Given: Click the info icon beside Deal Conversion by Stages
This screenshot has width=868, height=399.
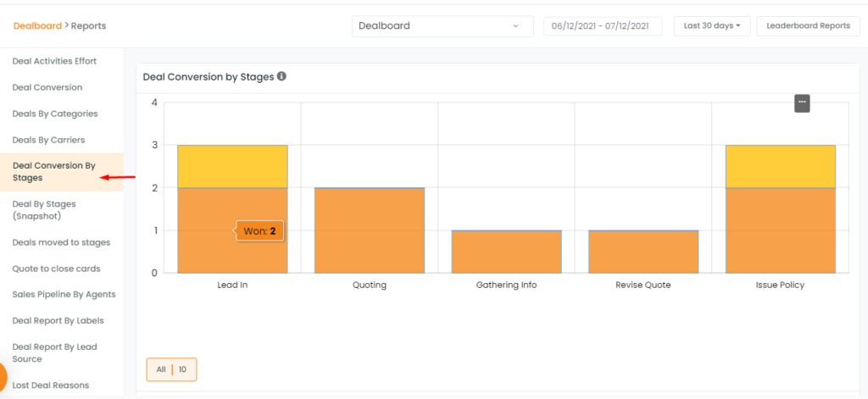Looking at the screenshot, I should (x=281, y=76).
